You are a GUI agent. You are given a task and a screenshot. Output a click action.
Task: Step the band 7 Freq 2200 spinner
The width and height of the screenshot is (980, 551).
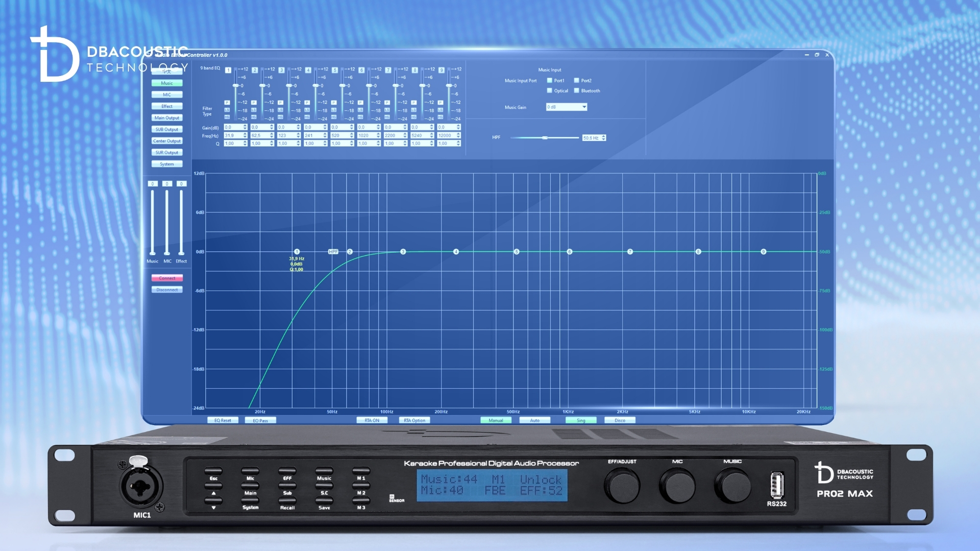pyautogui.click(x=405, y=135)
